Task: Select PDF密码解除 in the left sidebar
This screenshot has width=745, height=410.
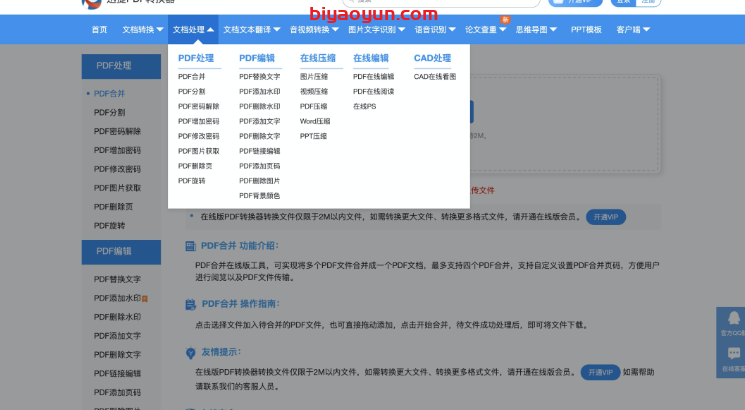Action: pos(117,131)
